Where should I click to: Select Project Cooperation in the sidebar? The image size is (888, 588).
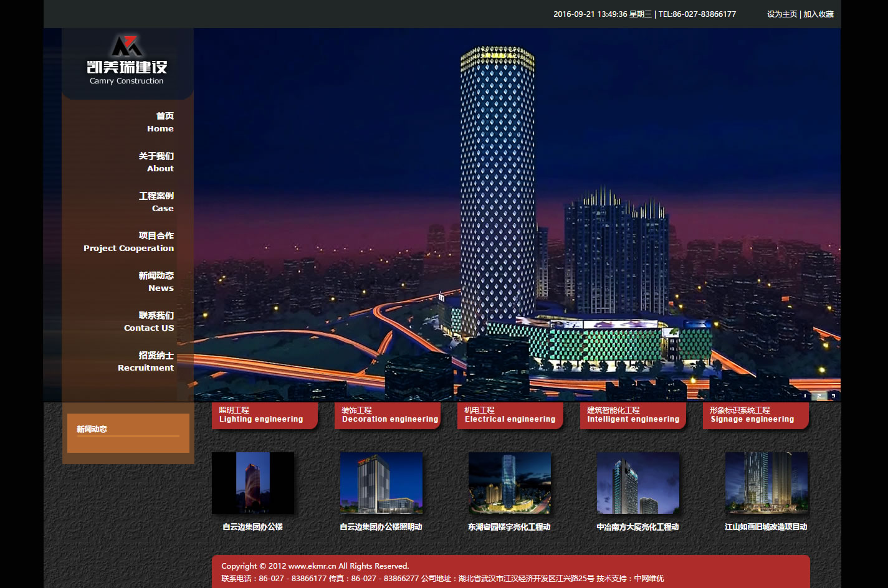pyautogui.click(x=130, y=242)
